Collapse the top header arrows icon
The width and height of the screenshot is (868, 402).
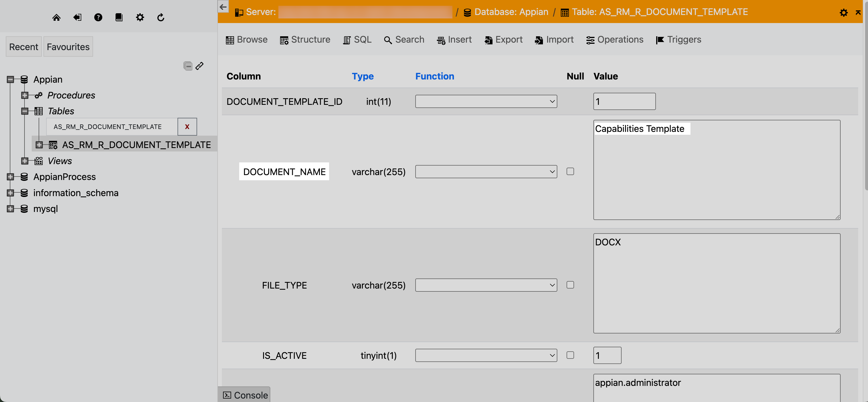tap(858, 13)
